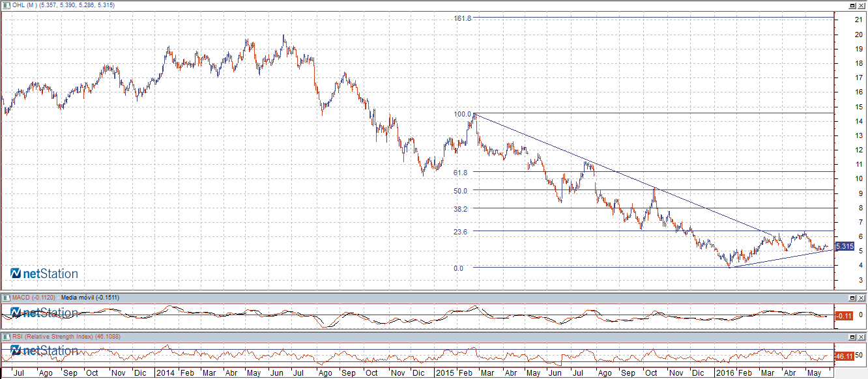The height and width of the screenshot is (379, 868).
Task: Click the MACD panel icon
Action: [x=5, y=298]
